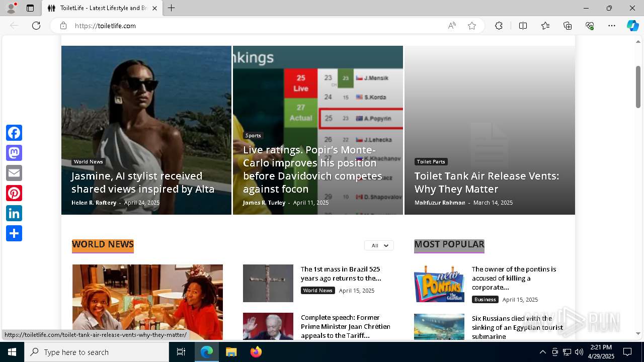Open the Windows Start menu
Image resolution: width=644 pixels, height=362 pixels.
(12, 352)
